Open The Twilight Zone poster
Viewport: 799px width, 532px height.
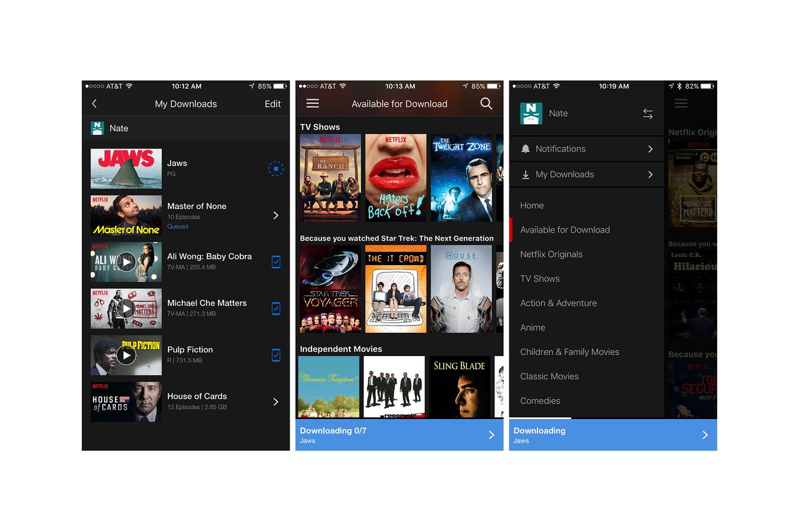tap(461, 178)
